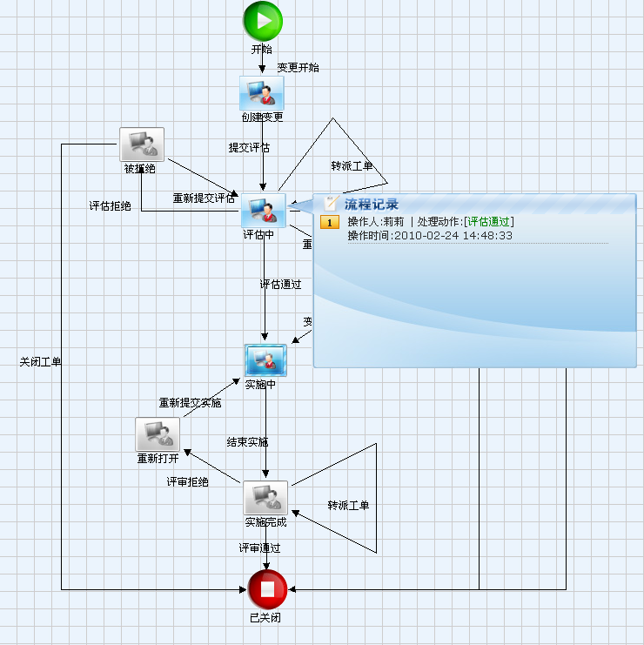Click the 评估中 workflow node icon

(263, 210)
